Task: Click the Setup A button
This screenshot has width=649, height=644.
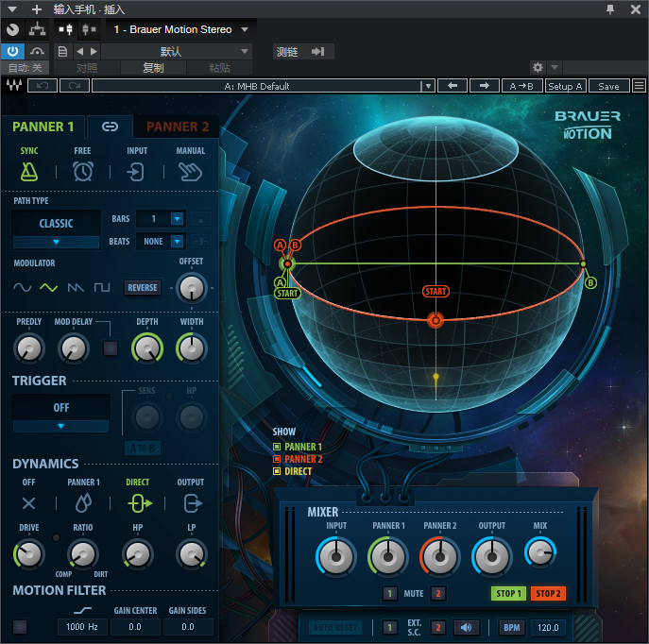Action: [565, 86]
